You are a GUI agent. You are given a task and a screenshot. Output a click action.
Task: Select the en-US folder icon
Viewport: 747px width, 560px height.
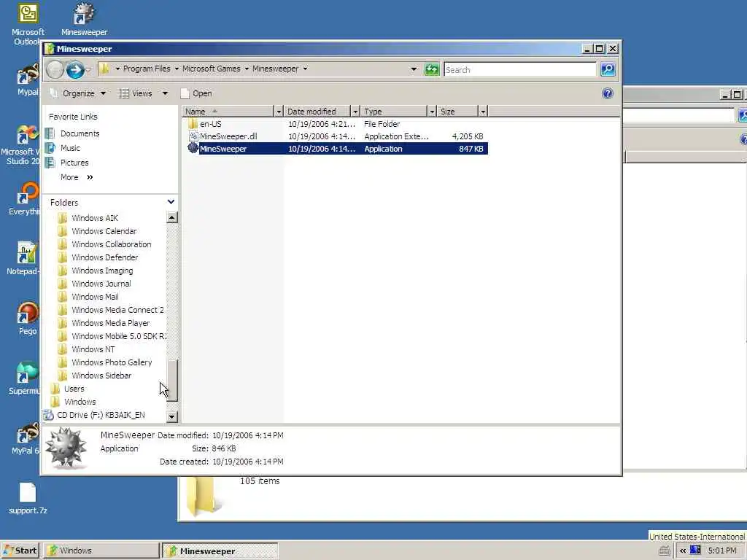193,124
